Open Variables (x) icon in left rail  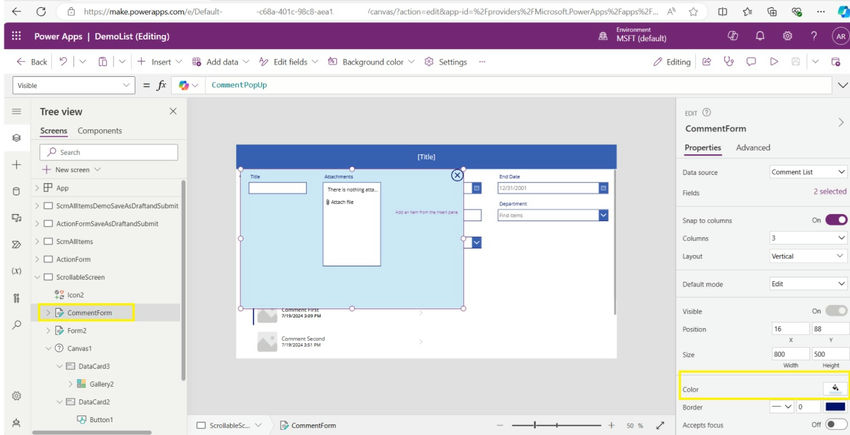(16, 271)
